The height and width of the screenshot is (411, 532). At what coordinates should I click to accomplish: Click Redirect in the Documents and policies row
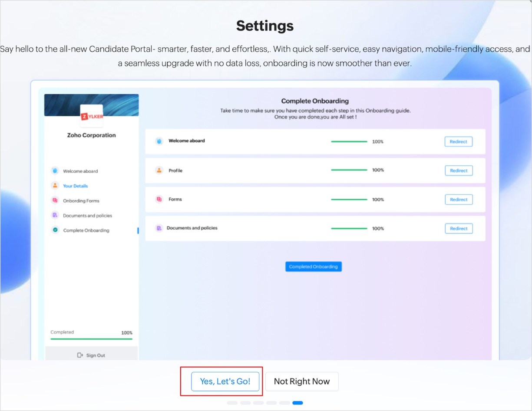(459, 228)
